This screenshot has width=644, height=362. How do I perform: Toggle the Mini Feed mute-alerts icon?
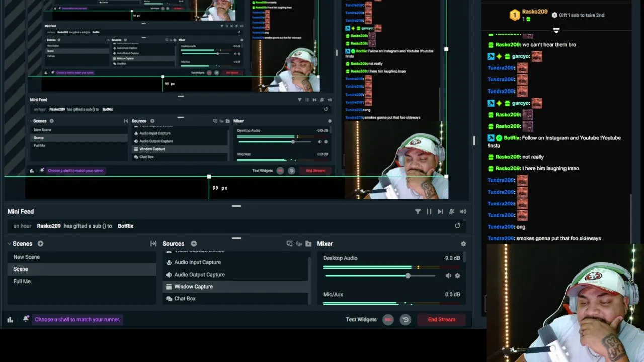click(452, 212)
